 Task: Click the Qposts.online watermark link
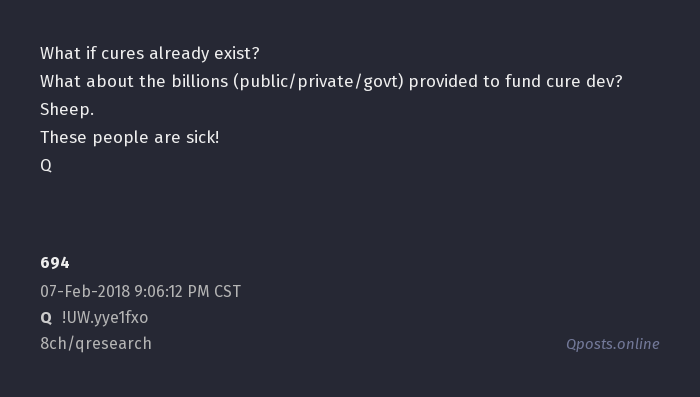[612, 344]
